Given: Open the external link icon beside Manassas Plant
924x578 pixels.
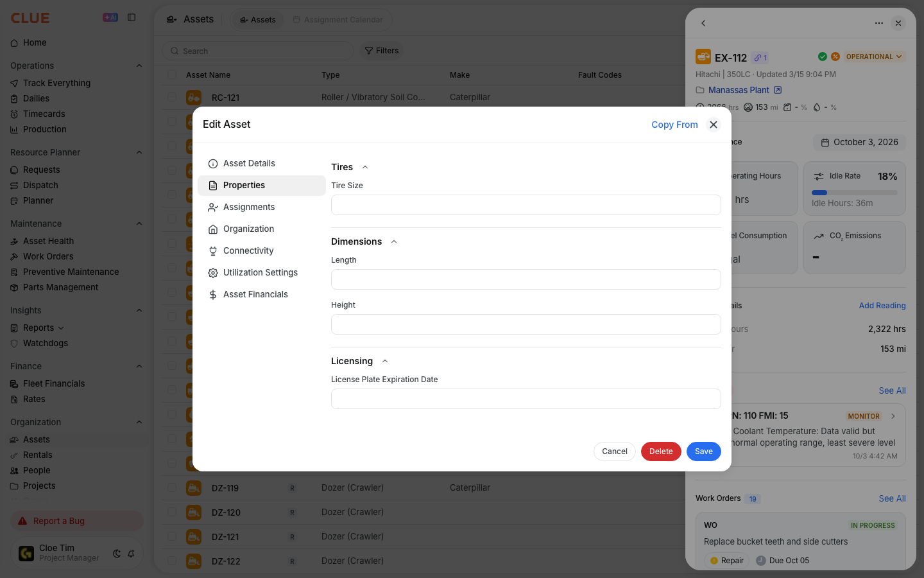Looking at the screenshot, I should [778, 90].
